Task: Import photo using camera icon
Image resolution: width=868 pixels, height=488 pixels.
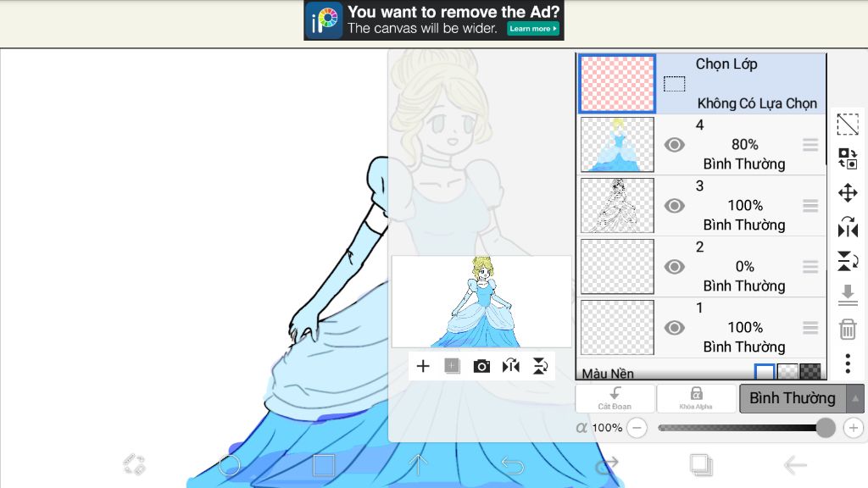Action: pos(481,366)
